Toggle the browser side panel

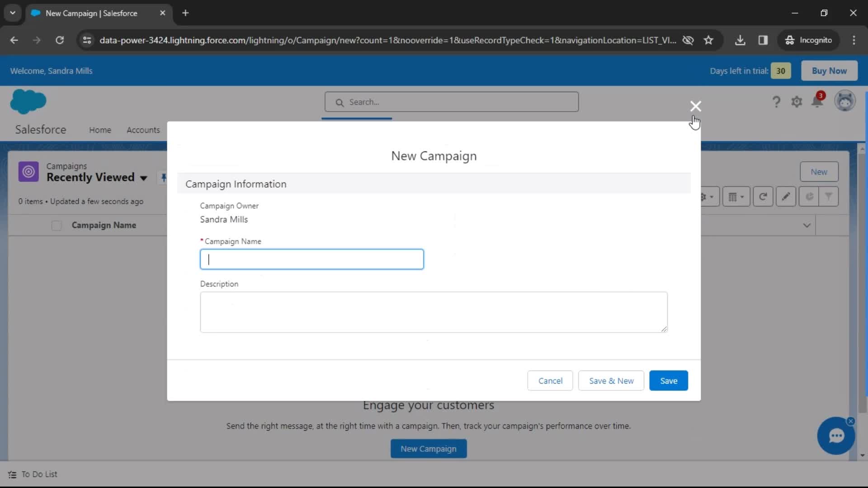click(x=763, y=40)
